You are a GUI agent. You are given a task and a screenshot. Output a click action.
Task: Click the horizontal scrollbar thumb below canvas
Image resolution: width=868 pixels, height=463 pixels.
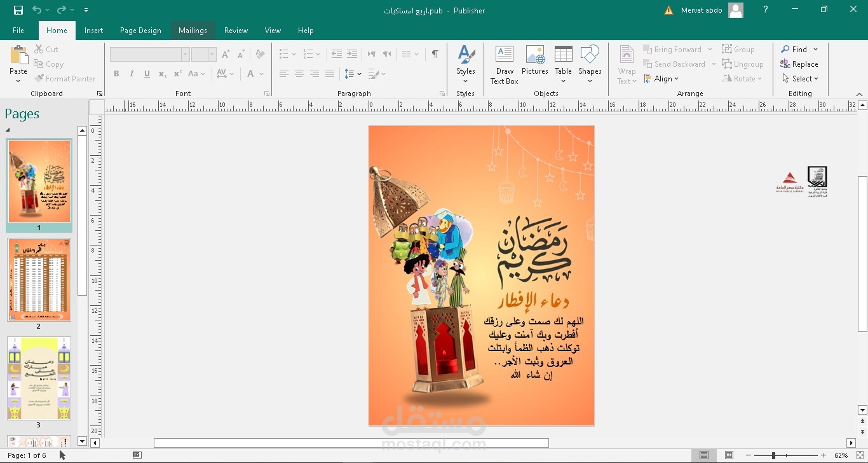pos(351,443)
